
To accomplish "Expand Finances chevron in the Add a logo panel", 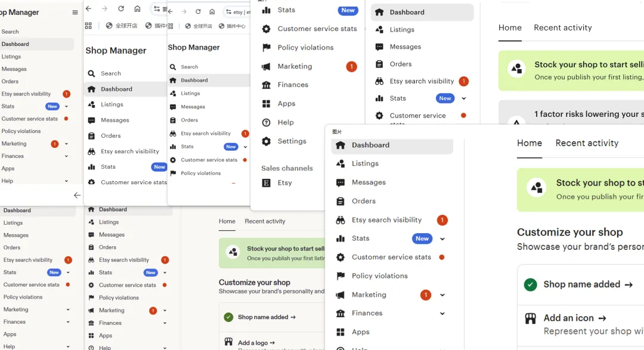I will pos(165,323).
